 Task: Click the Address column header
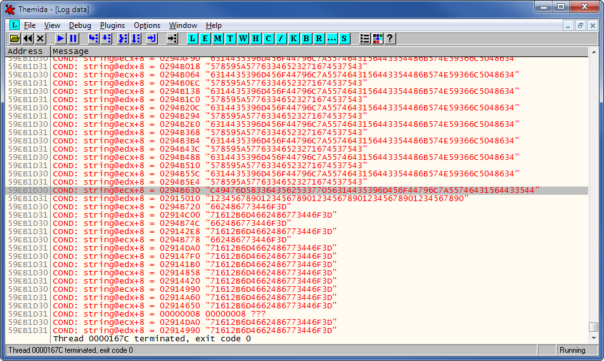click(28, 51)
